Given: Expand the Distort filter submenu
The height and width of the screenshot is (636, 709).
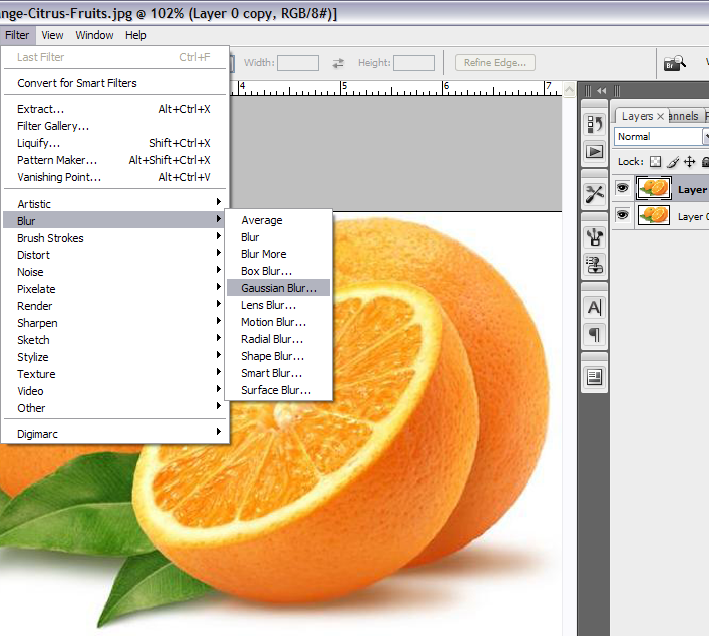Looking at the screenshot, I should 115,254.
